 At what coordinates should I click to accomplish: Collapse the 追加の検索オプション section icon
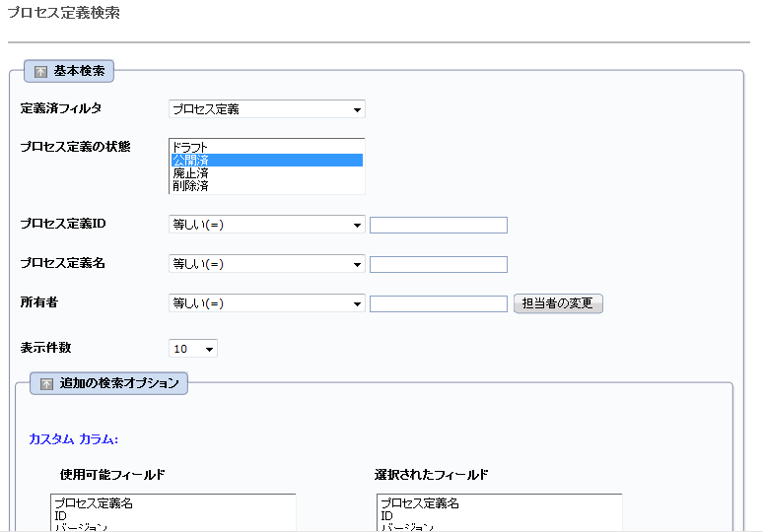point(46,384)
